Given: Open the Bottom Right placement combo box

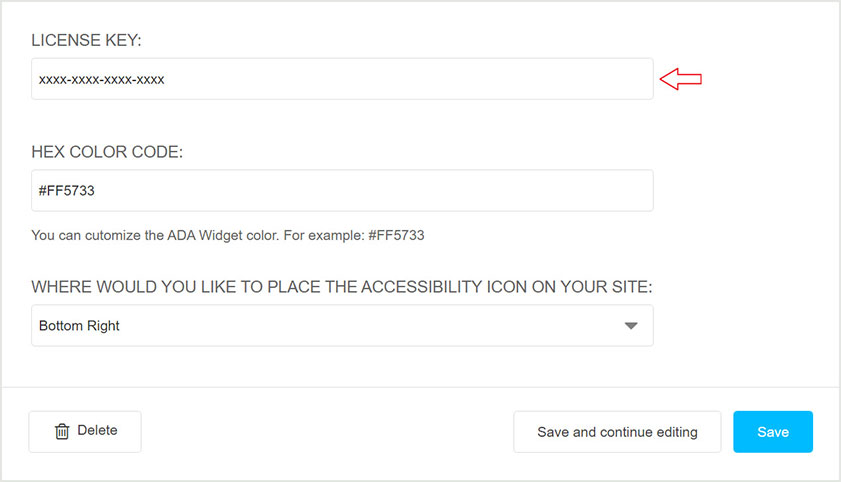Looking at the screenshot, I should 342,326.
